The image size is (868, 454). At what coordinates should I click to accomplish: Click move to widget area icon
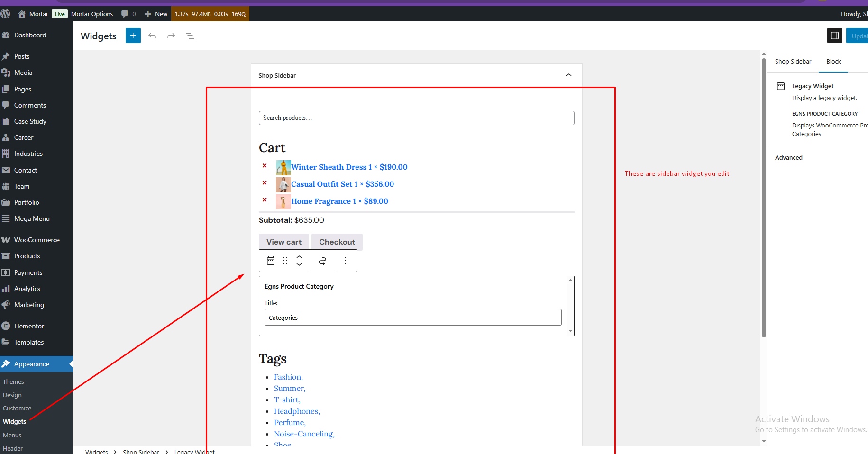322,261
